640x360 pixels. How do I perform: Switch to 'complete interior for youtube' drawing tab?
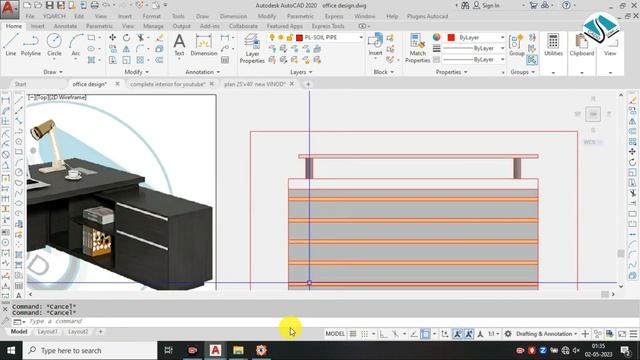click(168, 84)
